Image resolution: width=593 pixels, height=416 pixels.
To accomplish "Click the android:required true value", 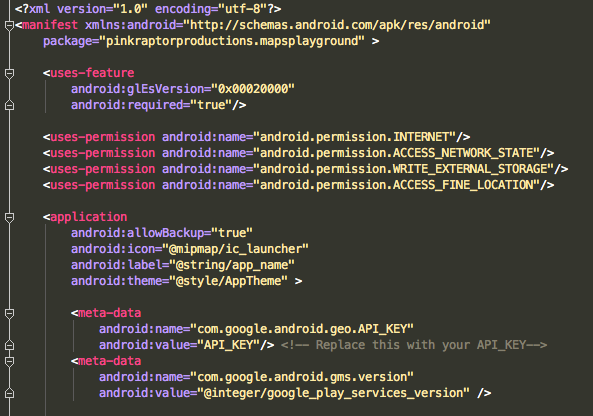I will (x=211, y=105).
